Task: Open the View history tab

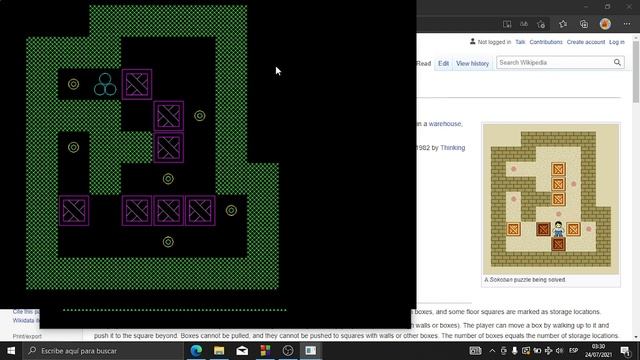Action: (x=472, y=63)
